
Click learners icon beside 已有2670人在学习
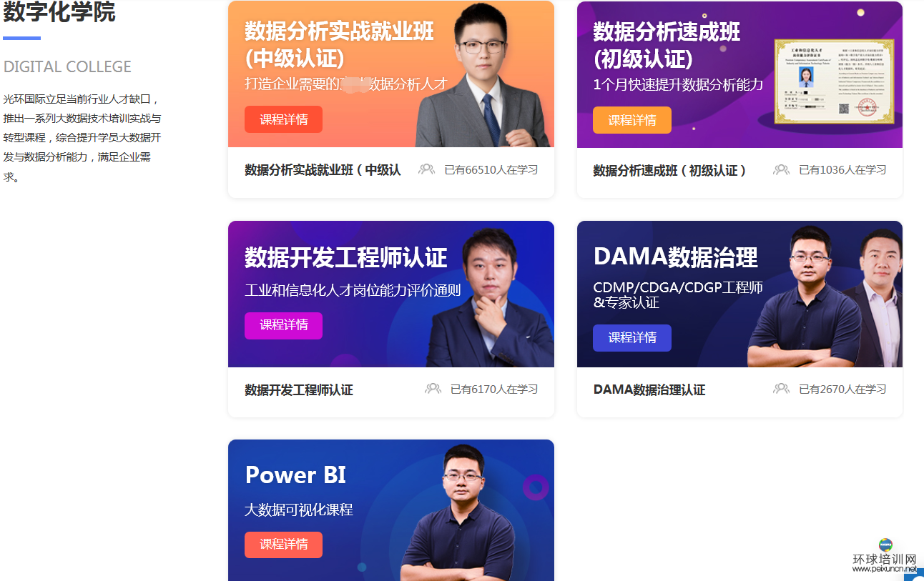(781, 389)
